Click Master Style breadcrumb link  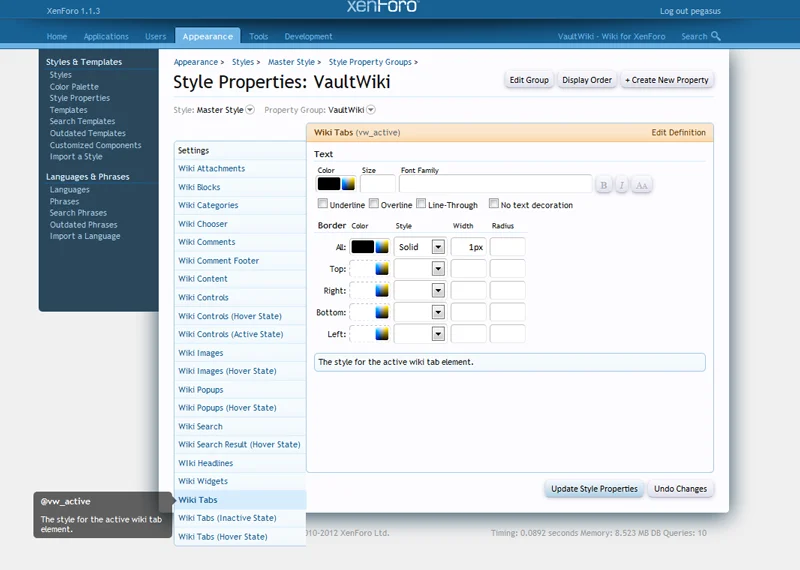point(291,62)
